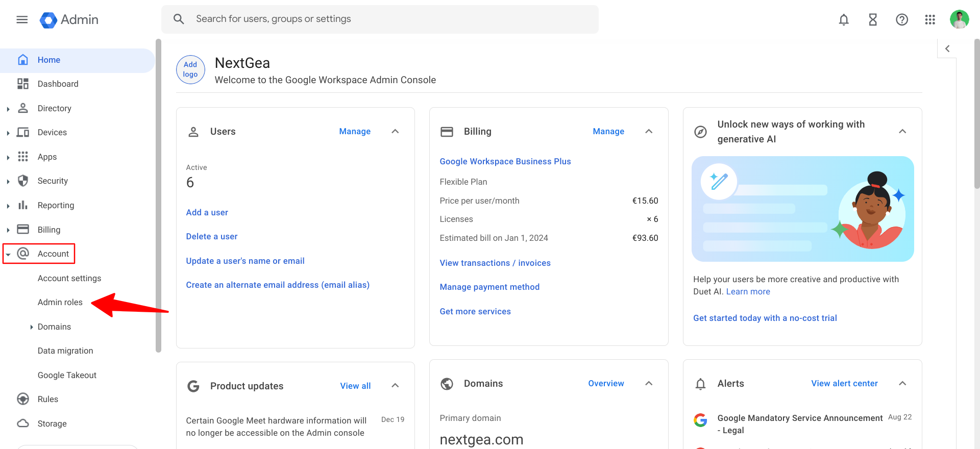Click the Devices icon in sidebar
Image resolution: width=980 pixels, height=449 pixels.
pyautogui.click(x=23, y=132)
